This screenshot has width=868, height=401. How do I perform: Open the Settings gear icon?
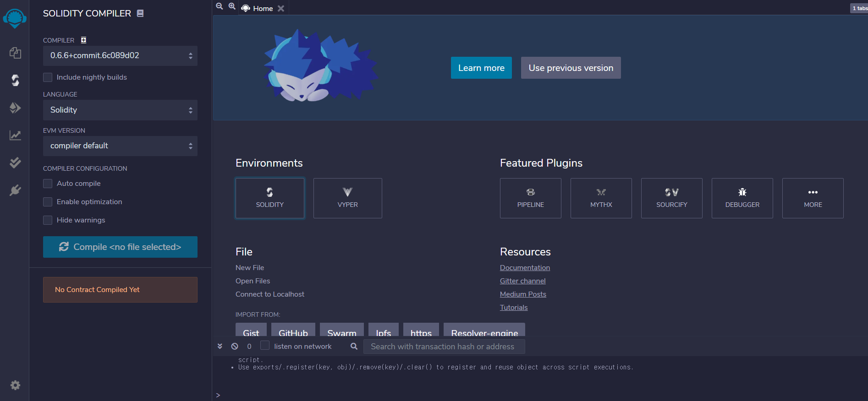tap(15, 385)
